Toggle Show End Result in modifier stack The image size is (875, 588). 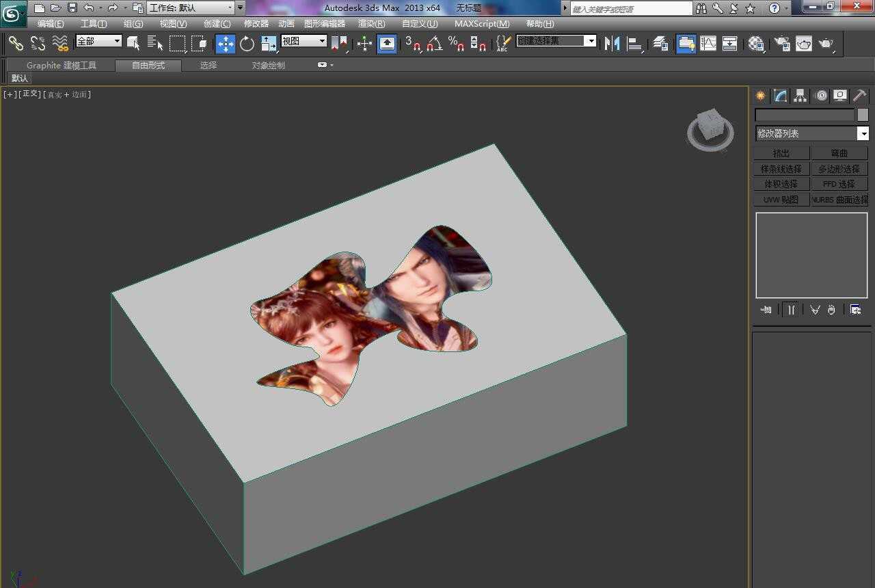791,310
